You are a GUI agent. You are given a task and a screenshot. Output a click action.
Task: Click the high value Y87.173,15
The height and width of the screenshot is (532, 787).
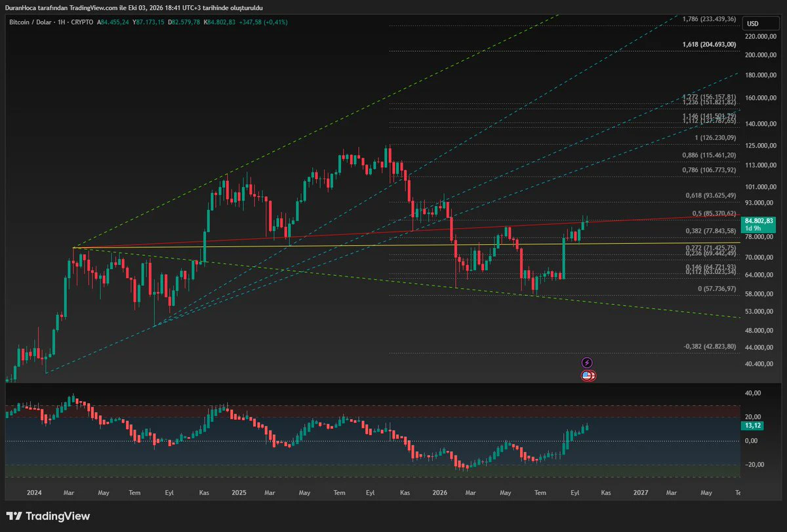tap(149, 22)
